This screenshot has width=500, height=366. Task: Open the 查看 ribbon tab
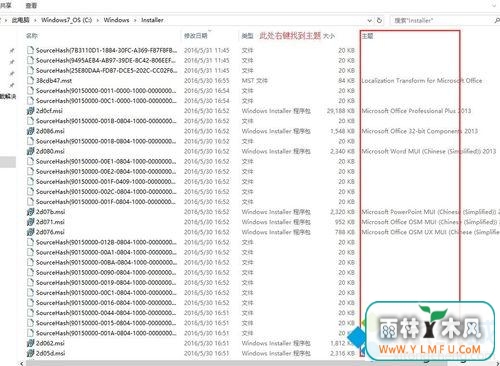click(31, 5)
